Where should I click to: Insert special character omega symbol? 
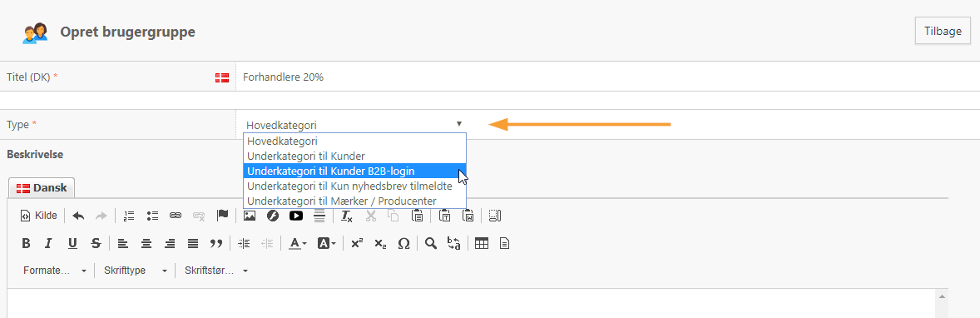pyautogui.click(x=403, y=244)
